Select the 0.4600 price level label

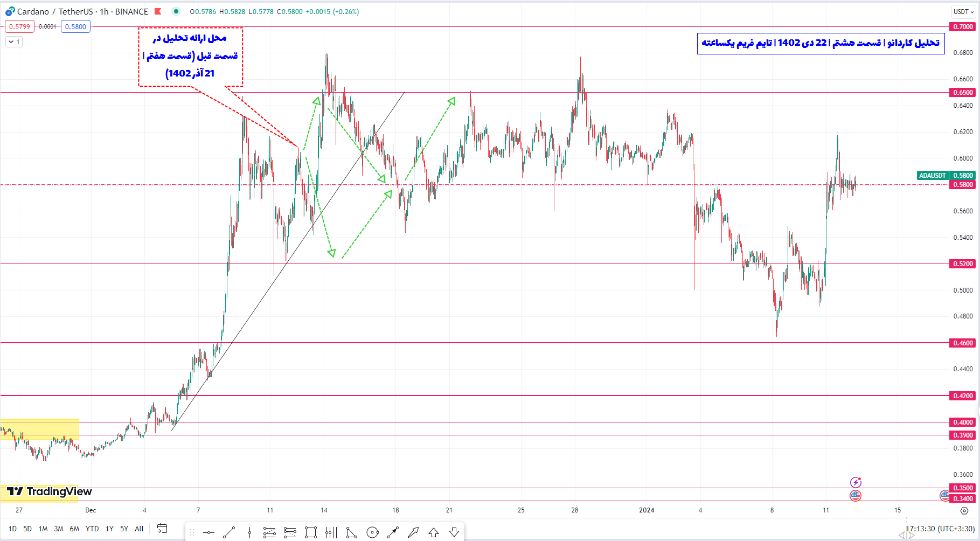point(963,343)
